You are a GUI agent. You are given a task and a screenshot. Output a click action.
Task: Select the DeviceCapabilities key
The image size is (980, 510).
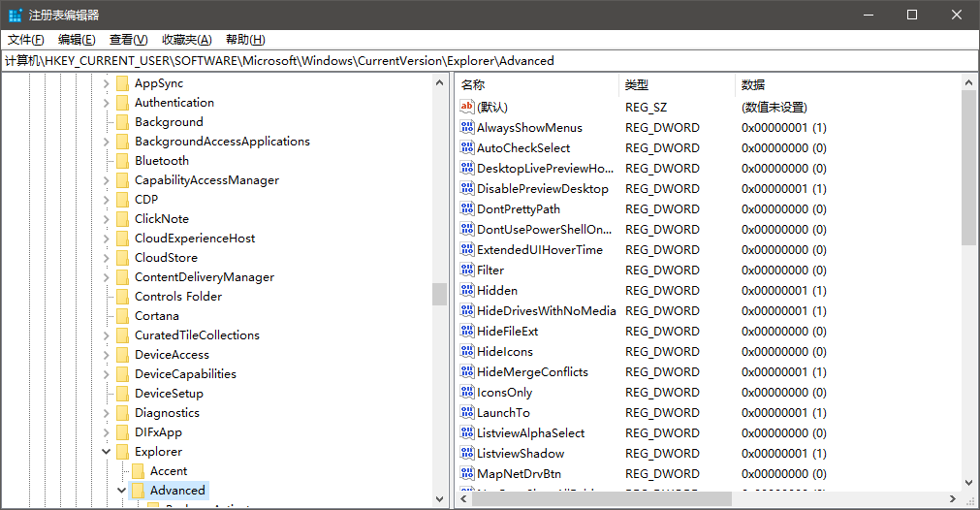(185, 373)
